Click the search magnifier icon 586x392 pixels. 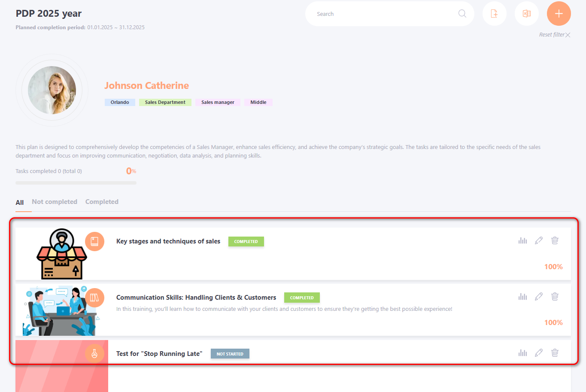(x=462, y=14)
